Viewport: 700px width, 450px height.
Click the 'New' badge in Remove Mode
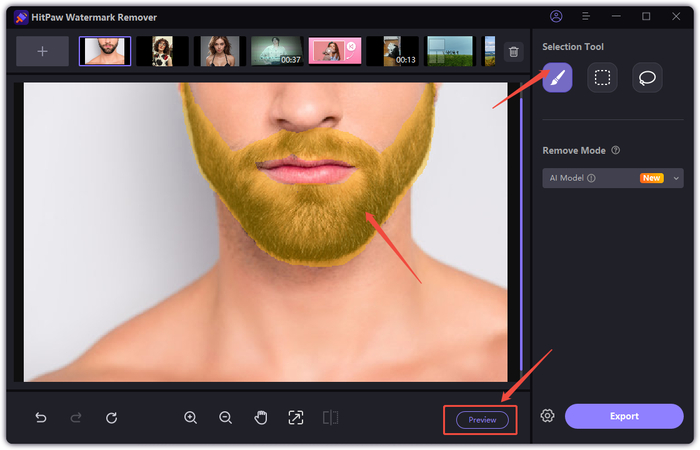(652, 178)
